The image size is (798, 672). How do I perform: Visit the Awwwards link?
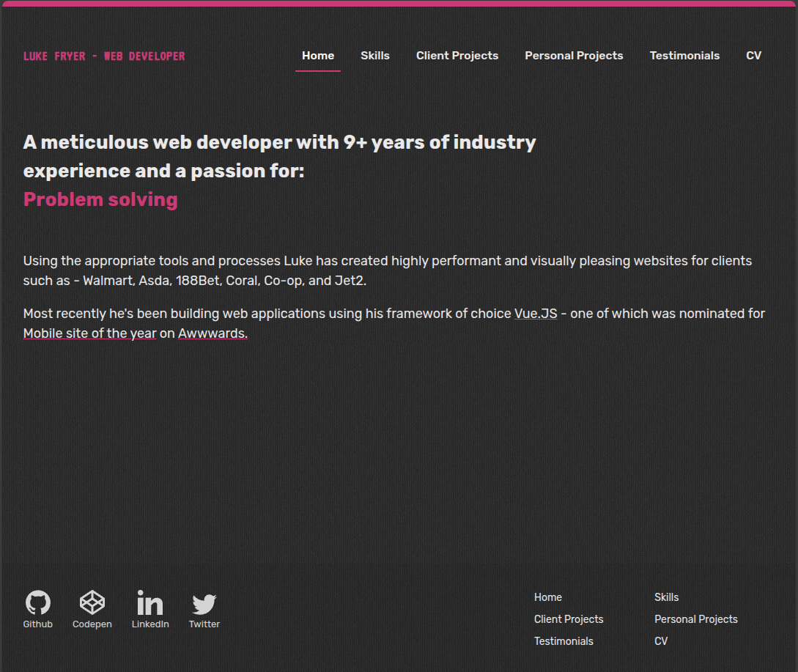click(x=212, y=333)
